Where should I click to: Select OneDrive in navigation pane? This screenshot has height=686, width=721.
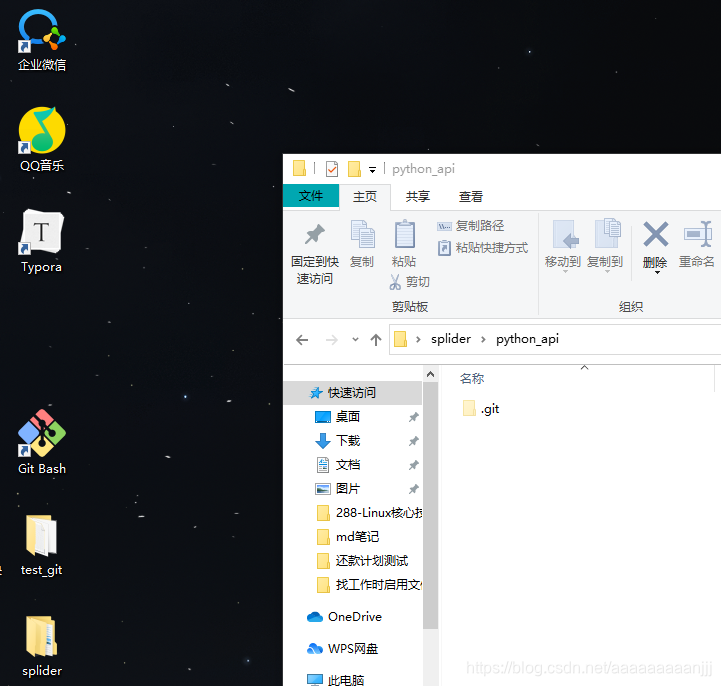344,617
